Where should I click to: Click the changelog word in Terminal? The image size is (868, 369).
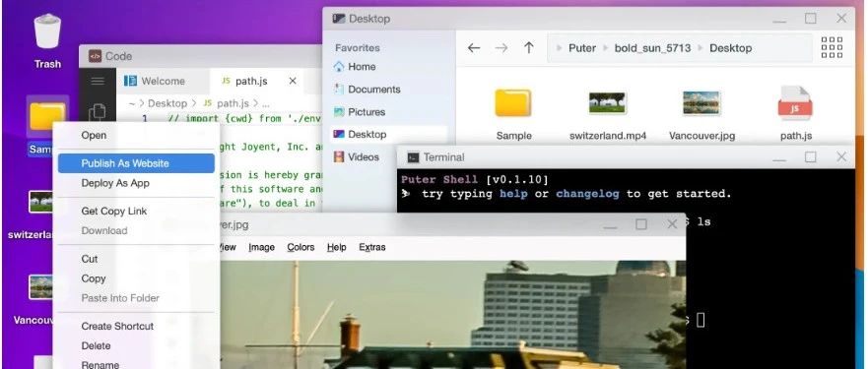[x=587, y=194]
